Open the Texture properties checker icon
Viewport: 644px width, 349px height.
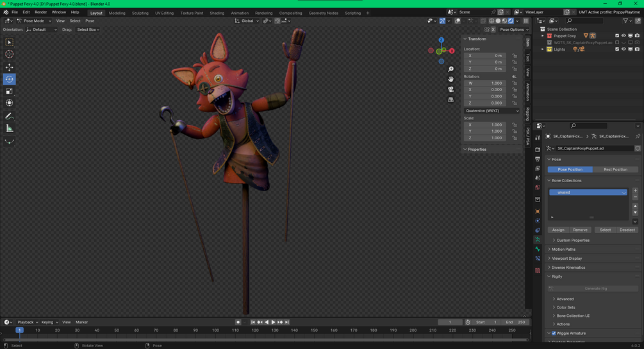click(x=538, y=271)
